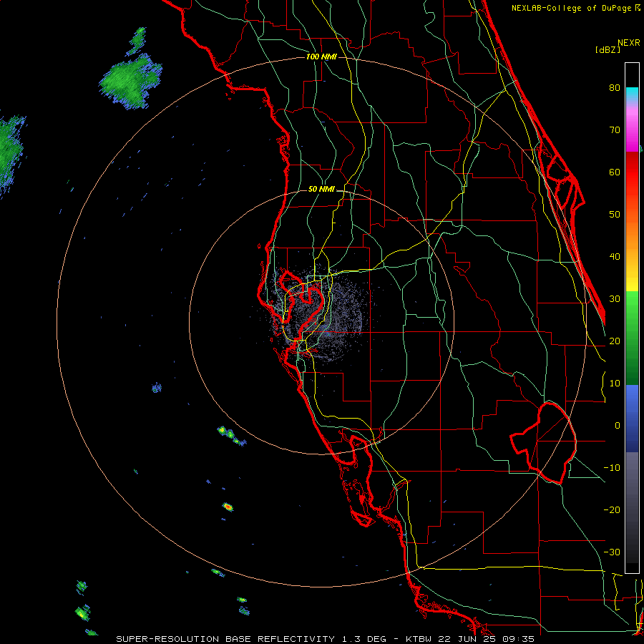This screenshot has width=644, height=644.
Task: Click the 80 value on dBZ scale
Action: 615,87
